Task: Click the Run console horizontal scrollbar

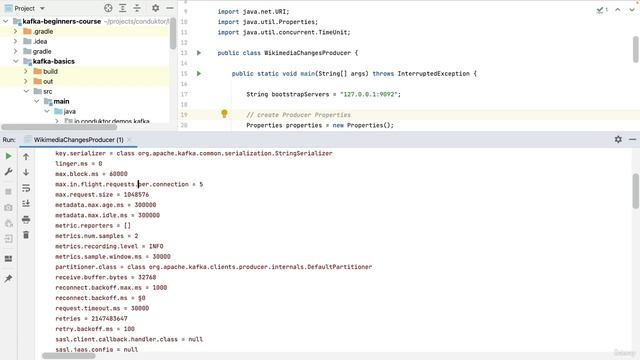Action: pyautogui.click(x=69, y=356)
